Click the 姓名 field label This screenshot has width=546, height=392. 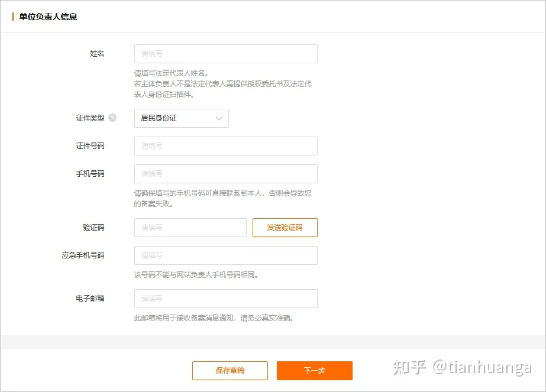coord(97,54)
